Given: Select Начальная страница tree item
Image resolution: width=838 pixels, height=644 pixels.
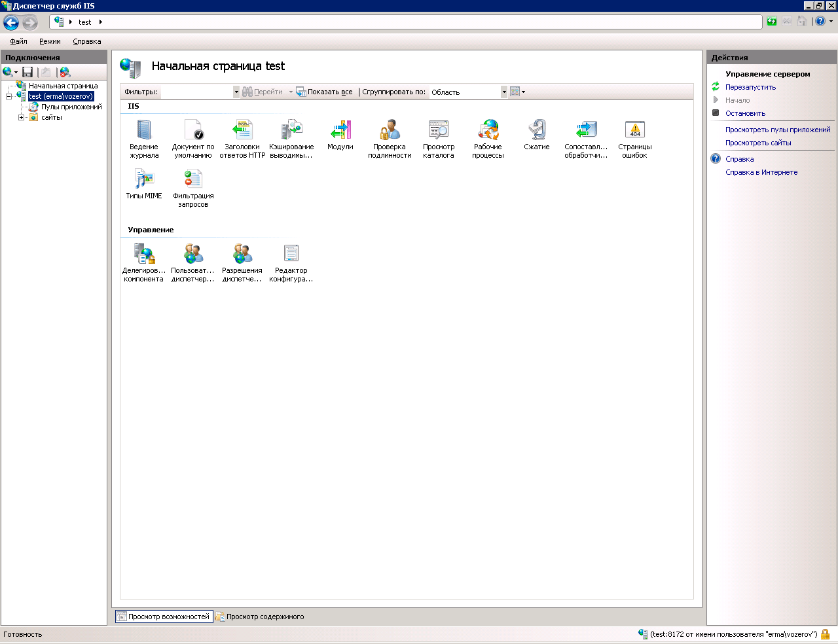Looking at the screenshot, I should pos(63,86).
